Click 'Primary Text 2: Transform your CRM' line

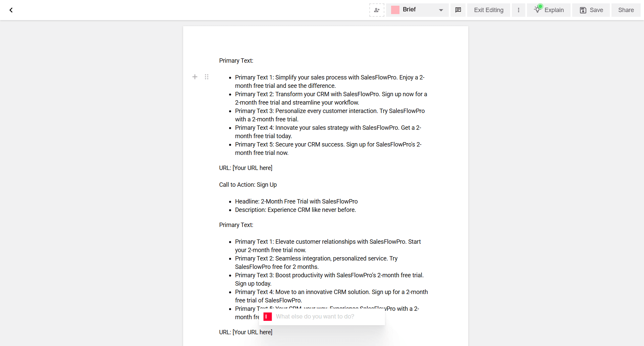(x=331, y=98)
